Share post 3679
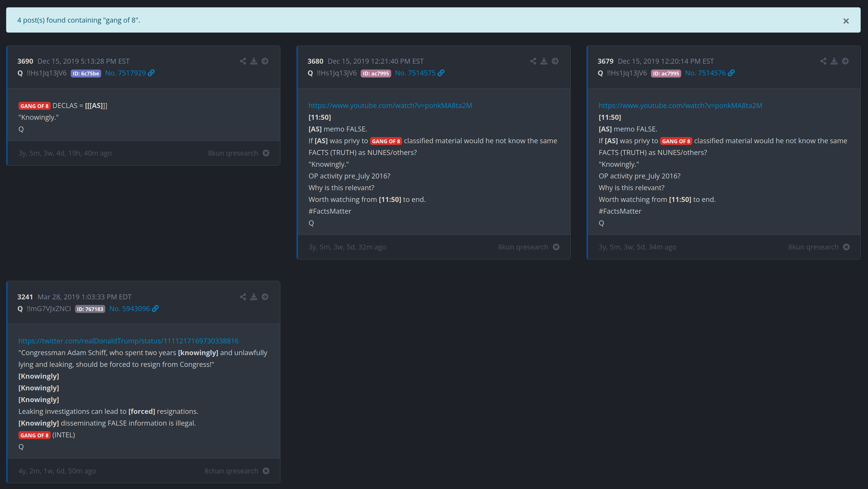Screen dimensions: 868x489 click(823, 61)
